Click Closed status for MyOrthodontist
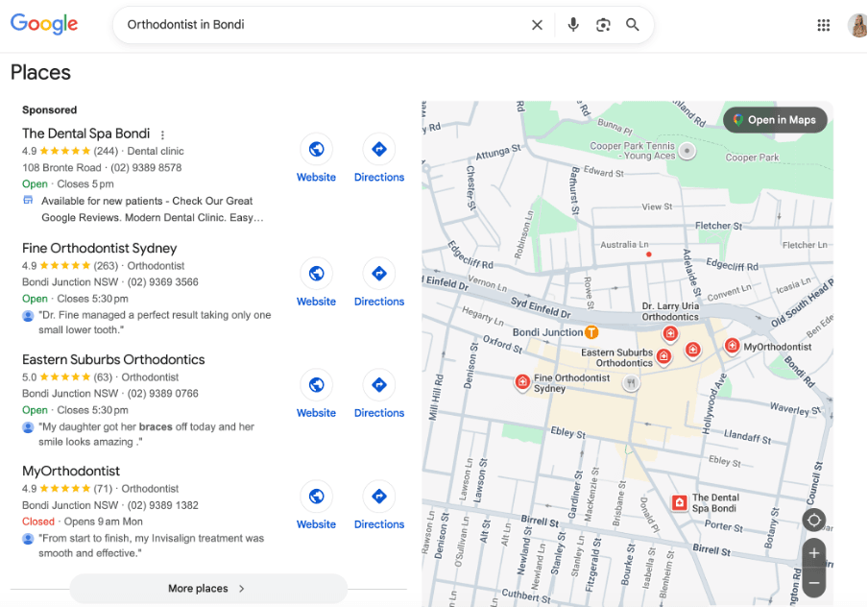The height and width of the screenshot is (607, 868). [38, 522]
